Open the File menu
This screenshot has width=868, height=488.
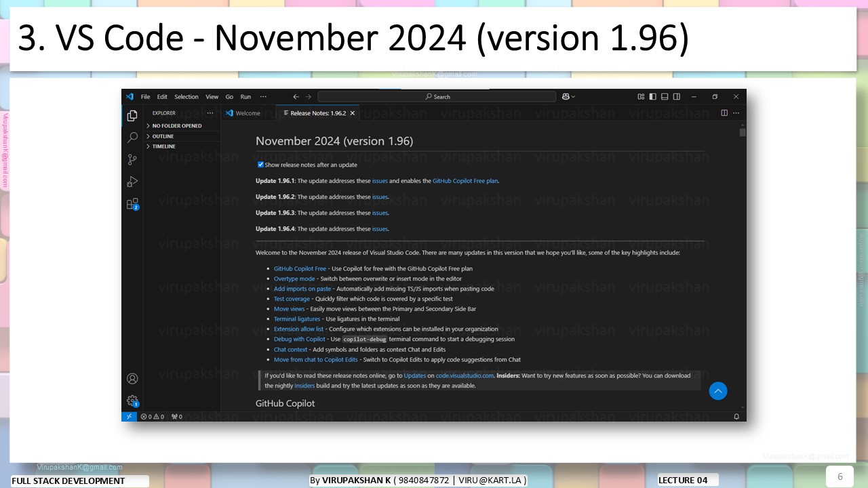point(145,97)
